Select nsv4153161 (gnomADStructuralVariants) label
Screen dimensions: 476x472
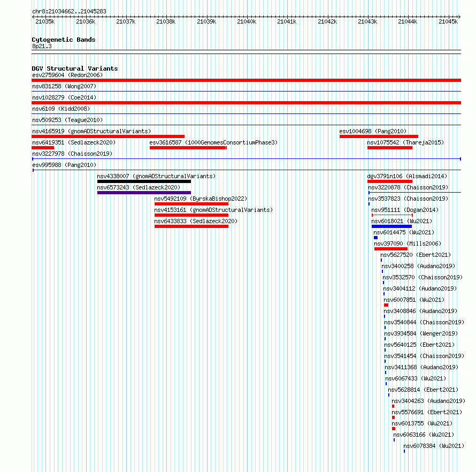pyautogui.click(x=213, y=210)
